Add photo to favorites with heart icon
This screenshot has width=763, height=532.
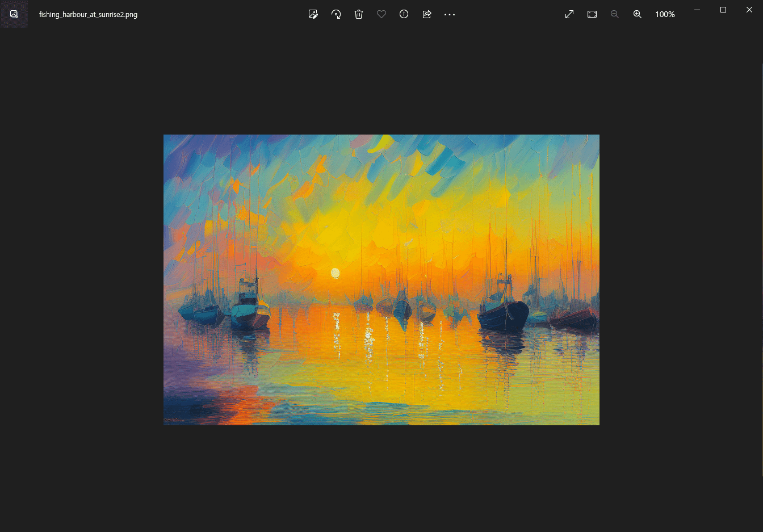(x=381, y=14)
